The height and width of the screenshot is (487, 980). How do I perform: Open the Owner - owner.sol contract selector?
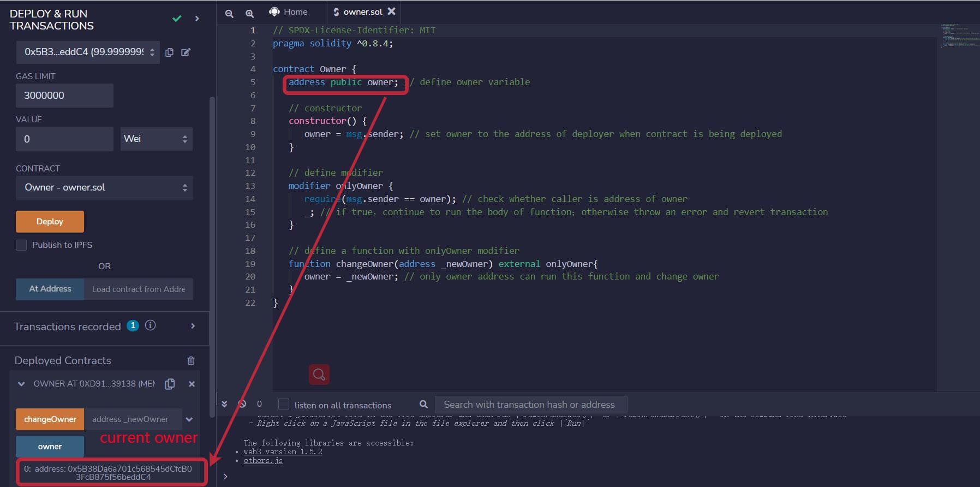104,188
